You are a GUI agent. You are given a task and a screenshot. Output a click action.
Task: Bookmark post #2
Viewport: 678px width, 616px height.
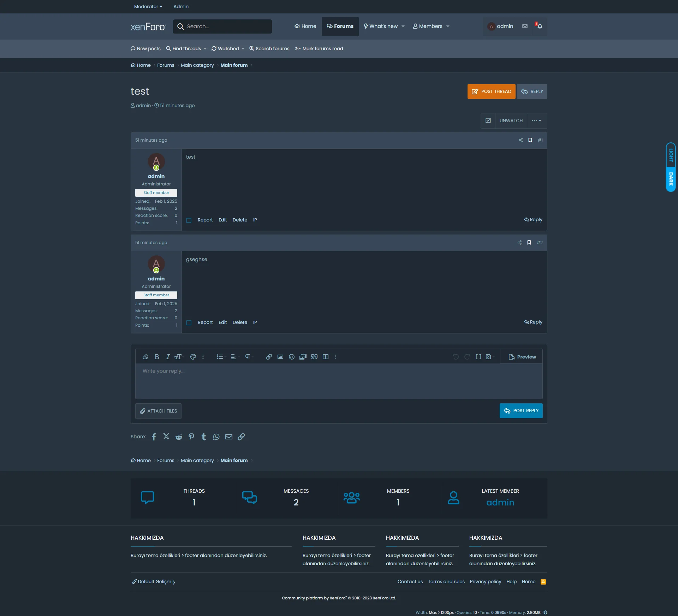click(x=529, y=243)
